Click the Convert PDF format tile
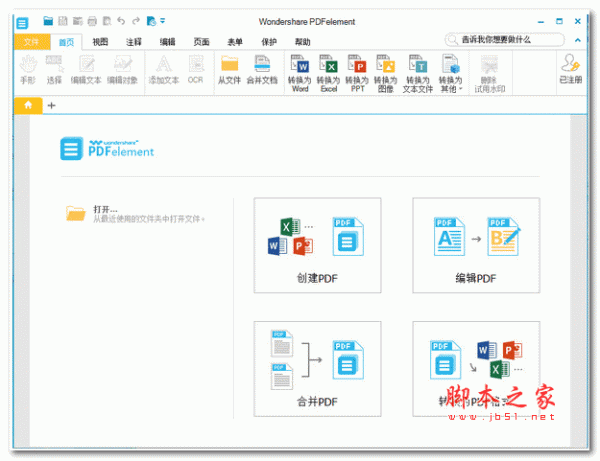Image resolution: width=600 pixels, height=461 pixels. pyautogui.click(x=476, y=369)
